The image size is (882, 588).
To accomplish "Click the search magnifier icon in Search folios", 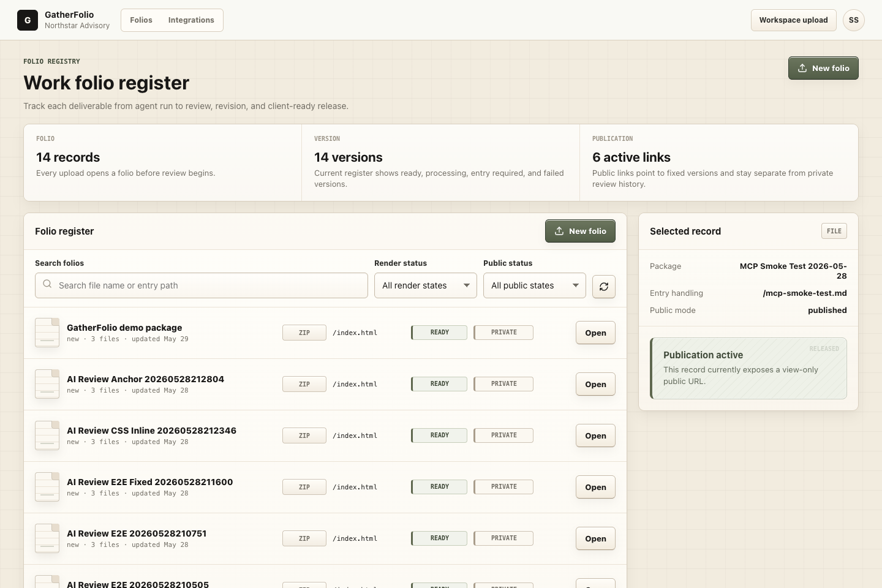I will tap(47, 284).
